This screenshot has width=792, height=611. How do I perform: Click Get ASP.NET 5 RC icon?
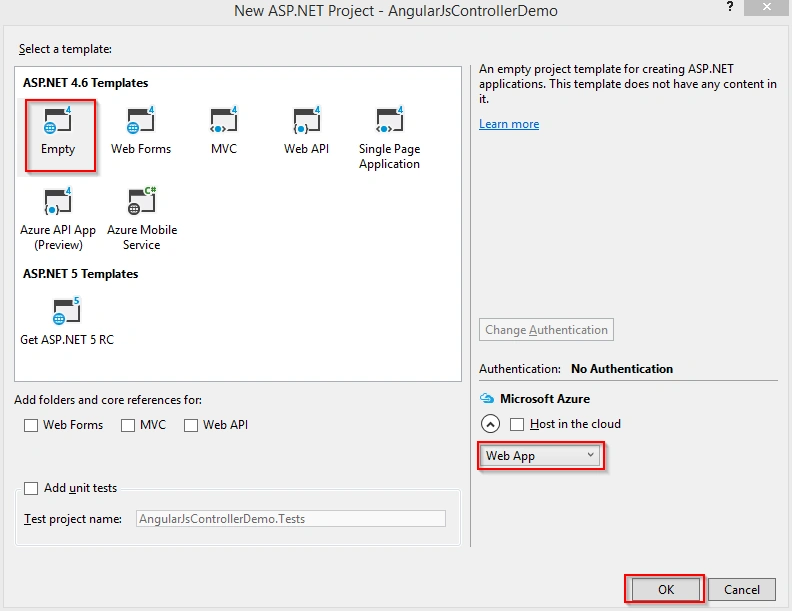click(67, 311)
